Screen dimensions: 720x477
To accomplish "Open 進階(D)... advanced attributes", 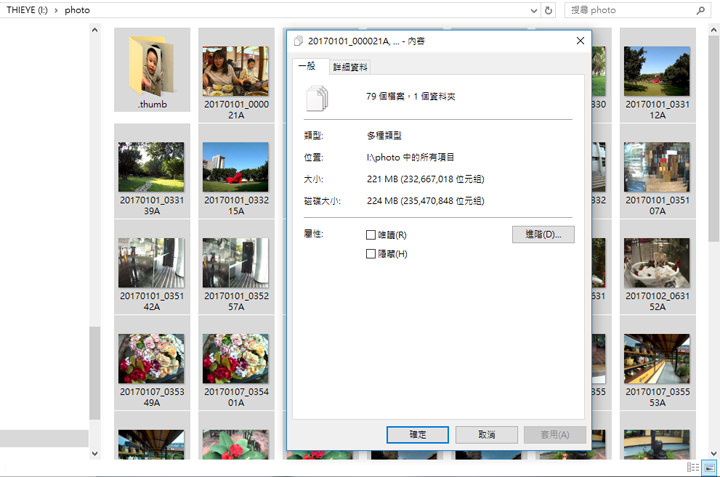I will 543,234.
